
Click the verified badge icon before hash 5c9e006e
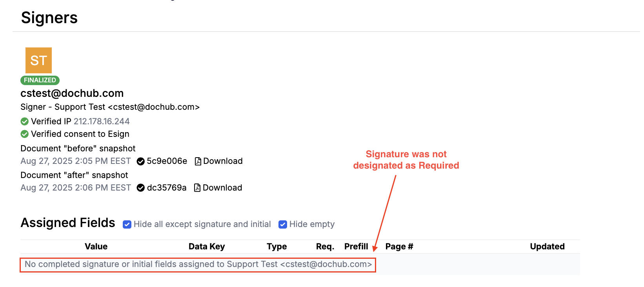140,161
